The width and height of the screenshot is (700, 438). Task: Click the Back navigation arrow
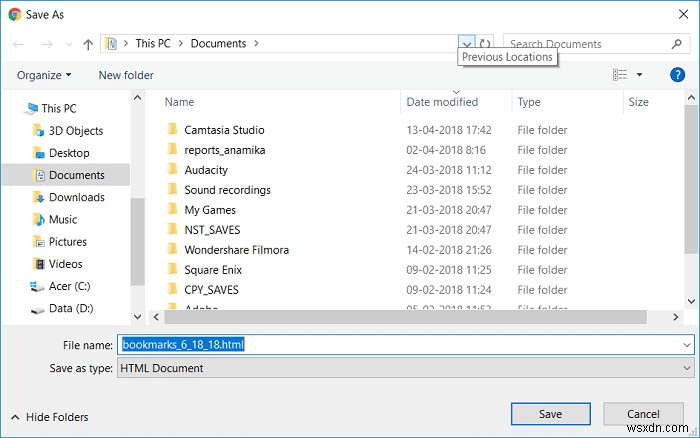coord(18,44)
